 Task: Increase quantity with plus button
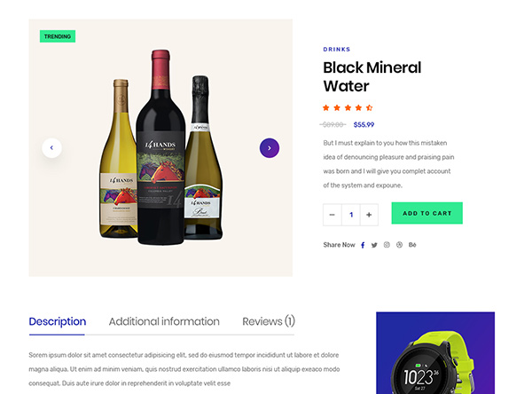[x=370, y=214]
